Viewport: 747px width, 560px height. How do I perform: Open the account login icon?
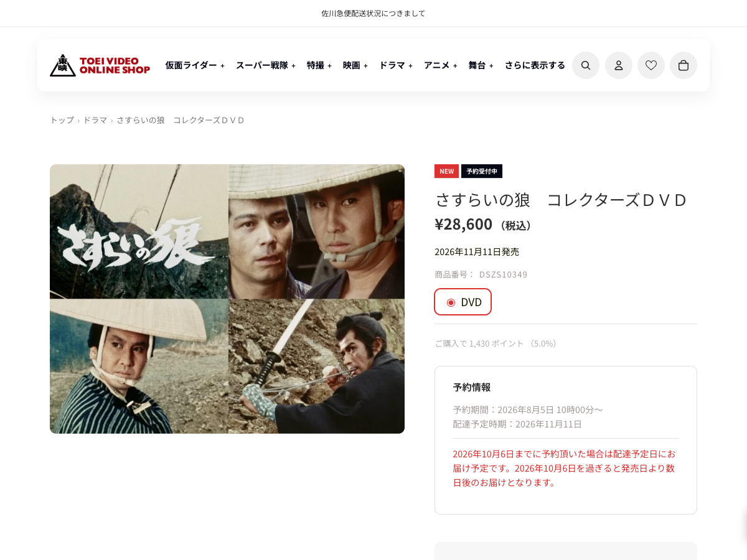[x=619, y=65]
